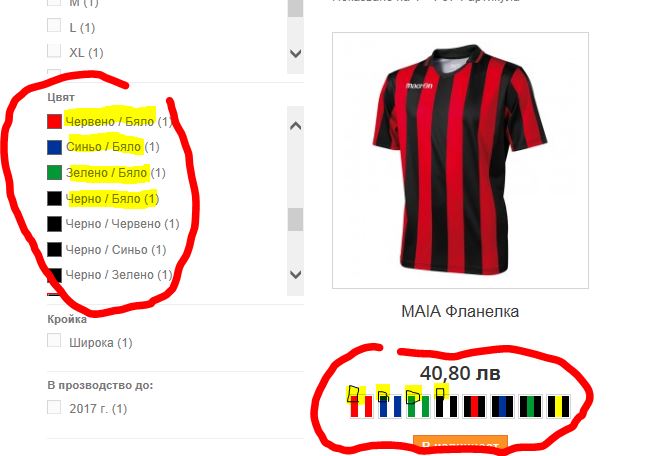Select the green/white striped product swatch
Viewport: 659px width, 456px height.
coord(418,406)
